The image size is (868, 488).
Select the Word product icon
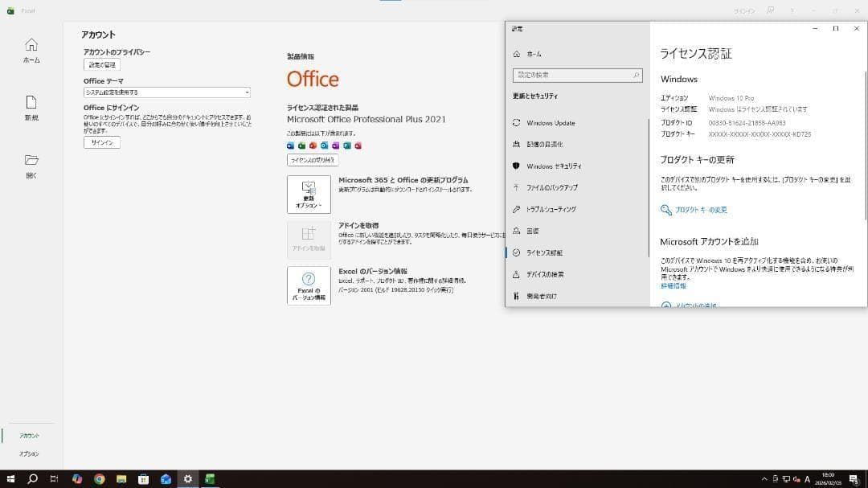coord(290,146)
